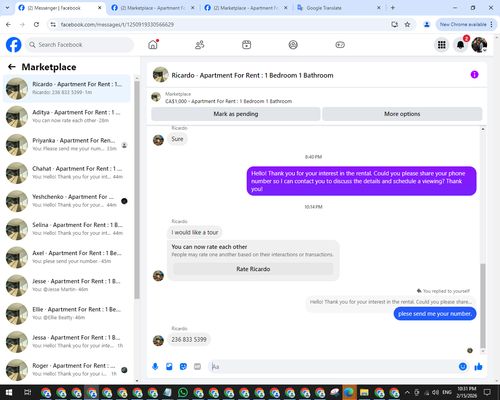Open Windows notification center
Viewport: 500px width, 400px height.
(487, 392)
